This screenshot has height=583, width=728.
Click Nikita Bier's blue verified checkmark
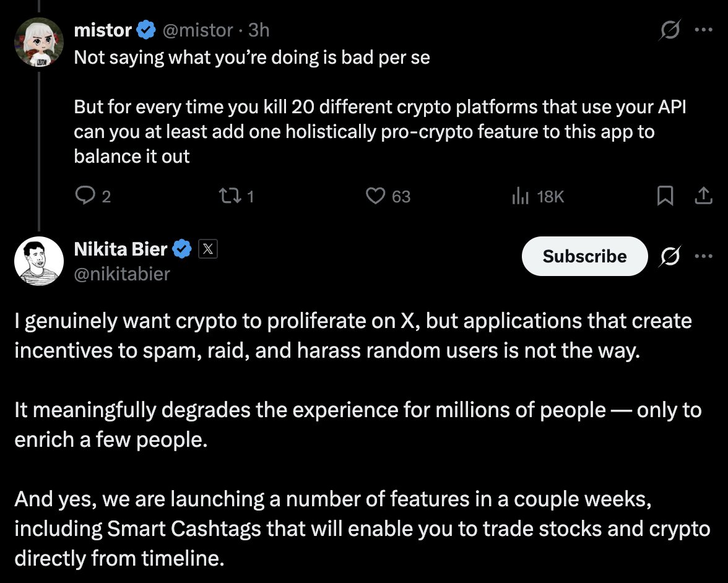pyautogui.click(x=182, y=249)
